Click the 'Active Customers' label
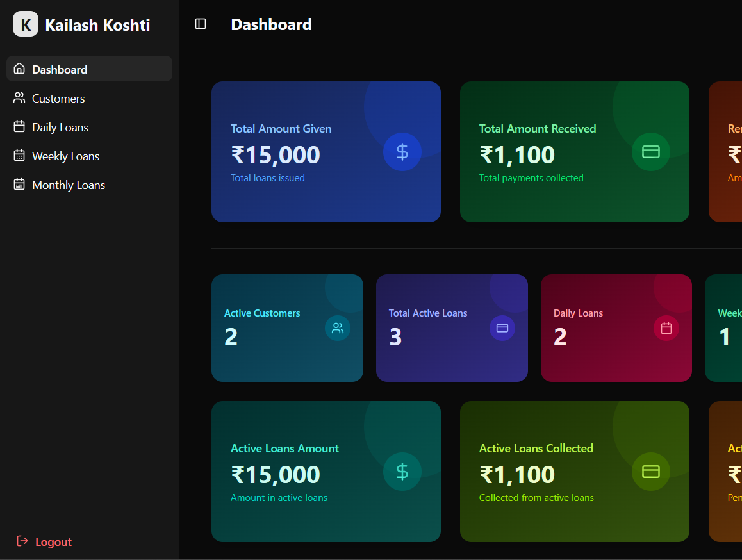 (x=262, y=313)
